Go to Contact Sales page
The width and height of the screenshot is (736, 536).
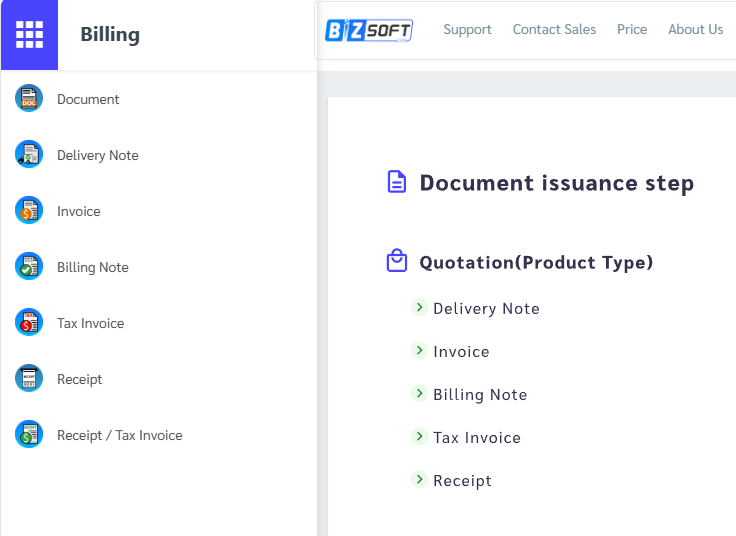click(x=554, y=30)
